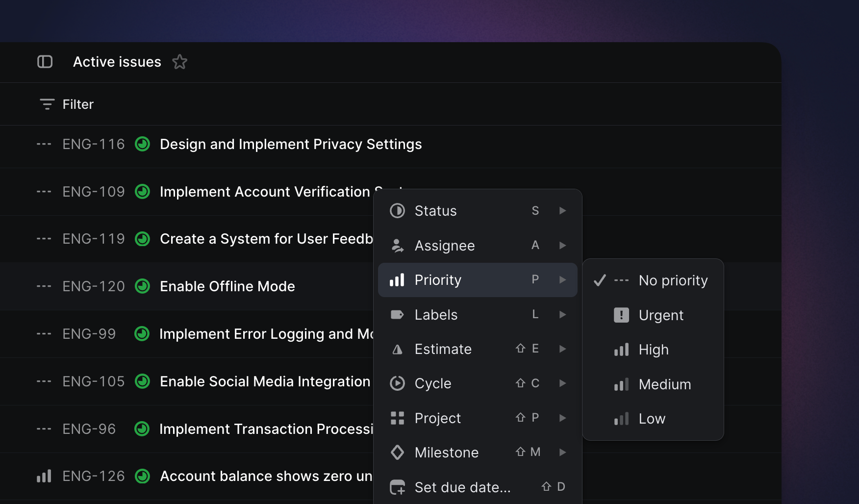Expand the Status submenu arrow
Image resolution: width=859 pixels, height=504 pixels.
[562, 211]
